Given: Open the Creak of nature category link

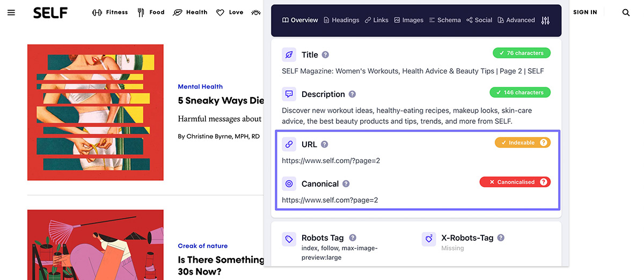Looking at the screenshot, I should [x=203, y=246].
